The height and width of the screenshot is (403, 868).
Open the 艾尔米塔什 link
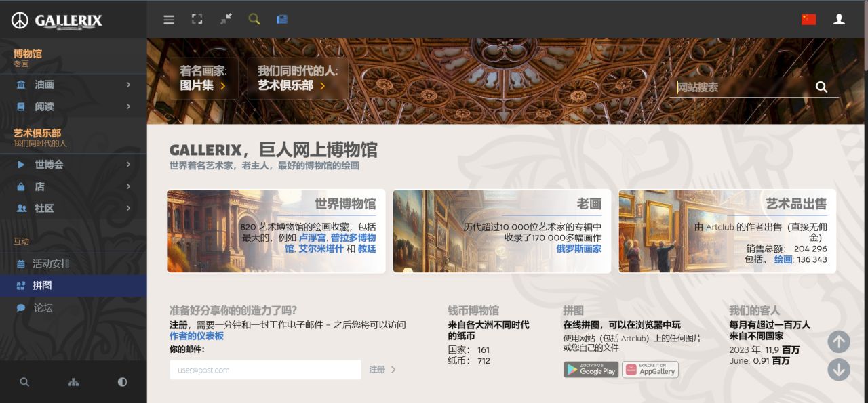pyautogui.click(x=320, y=249)
